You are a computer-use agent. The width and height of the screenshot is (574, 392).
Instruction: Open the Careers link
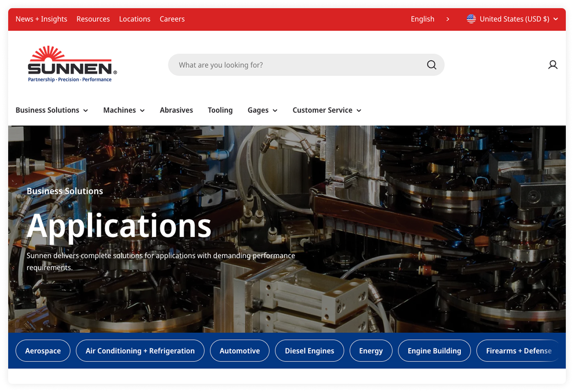click(172, 19)
